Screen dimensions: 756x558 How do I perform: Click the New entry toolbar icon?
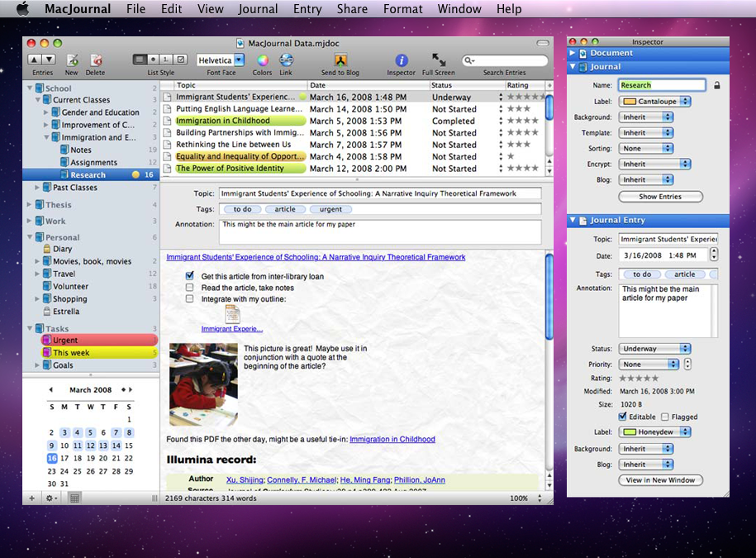pos(72,60)
